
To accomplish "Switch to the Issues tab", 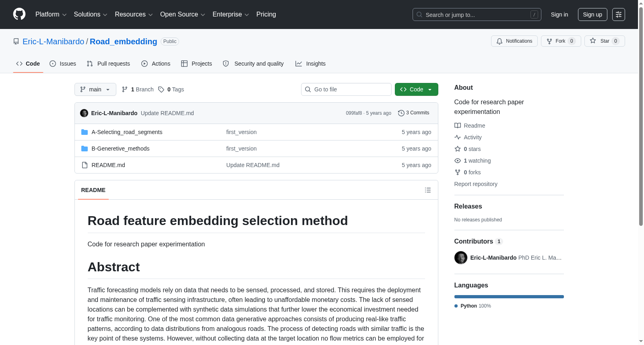I will 63,64.
